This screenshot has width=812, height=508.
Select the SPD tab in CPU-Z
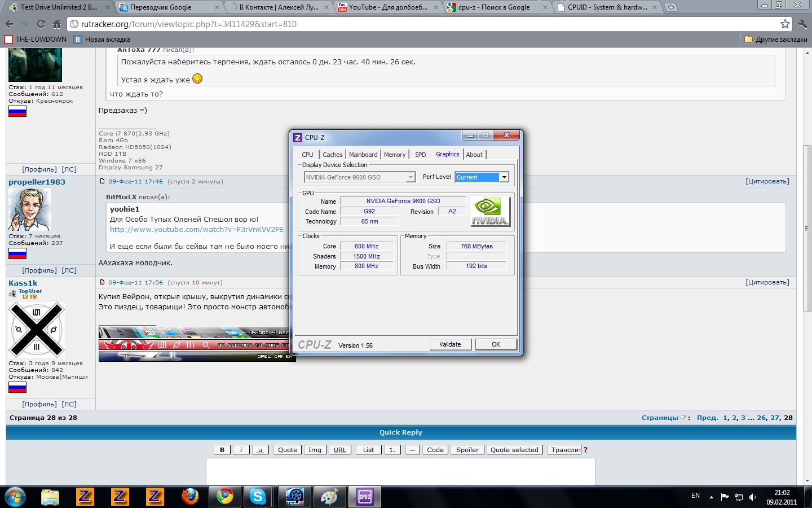click(421, 155)
